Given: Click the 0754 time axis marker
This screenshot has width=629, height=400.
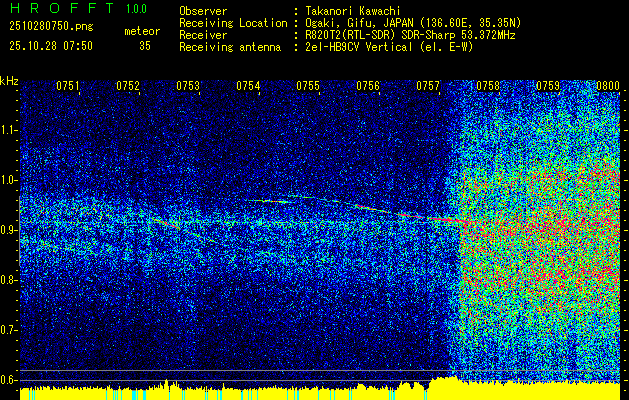Looking at the screenshot, I should tap(248, 86).
